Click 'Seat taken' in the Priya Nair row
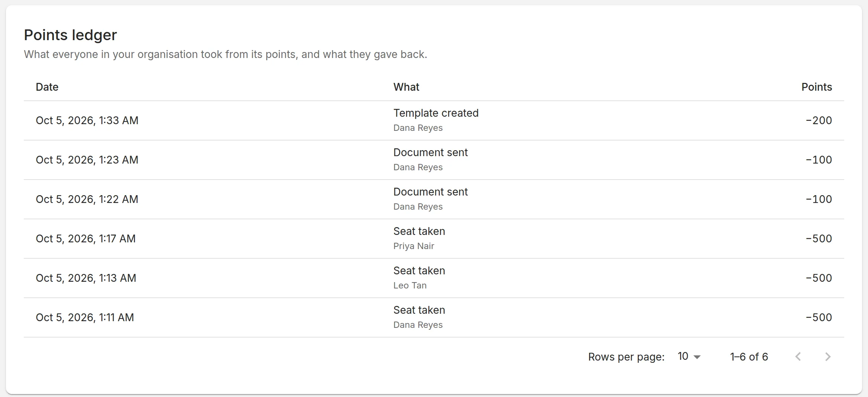This screenshot has width=868, height=397. click(419, 231)
